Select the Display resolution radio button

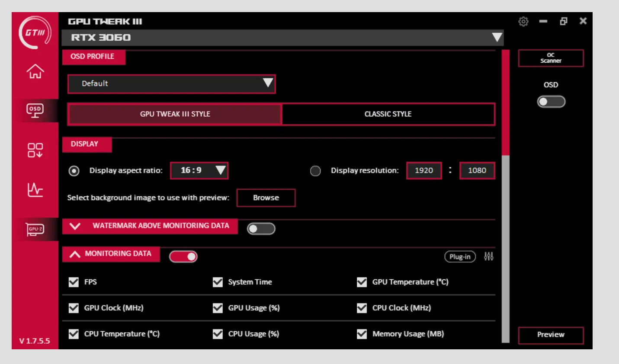coord(315,171)
